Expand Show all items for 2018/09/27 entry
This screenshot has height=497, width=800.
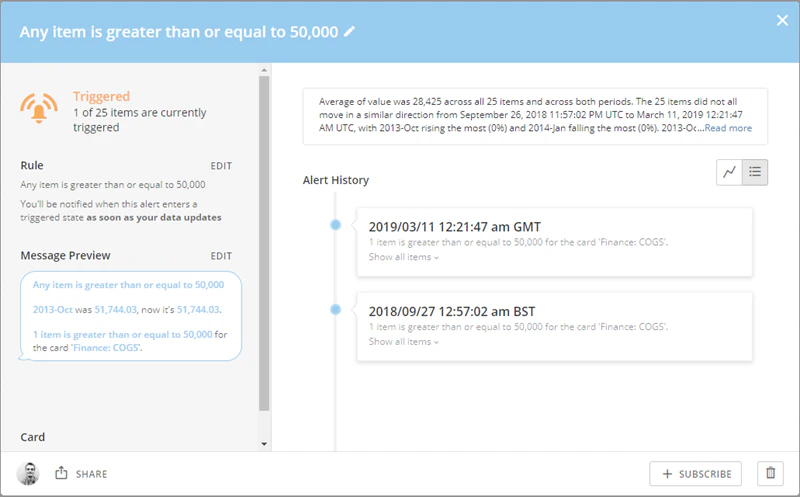pos(404,342)
